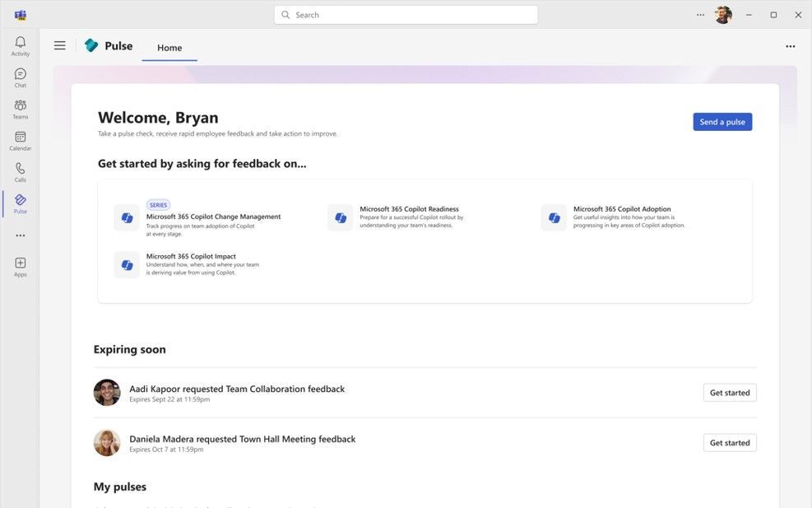Screen dimensions: 812x508
Task: Select Microsoft 365 Copilot Change Management template
Action: tap(213, 217)
